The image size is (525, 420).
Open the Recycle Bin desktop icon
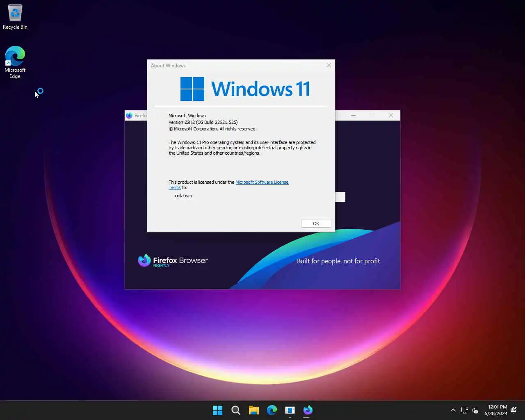pyautogui.click(x=15, y=17)
